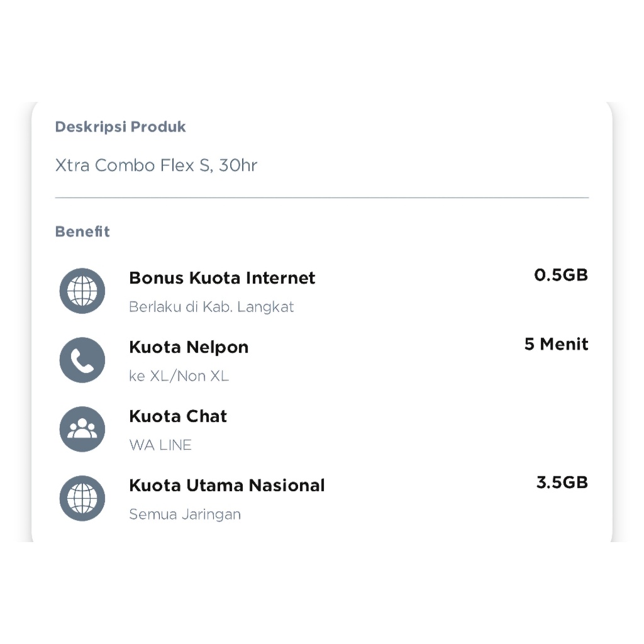Select the Kuota Utama Nasional title
Image resolution: width=644 pixels, height=644 pixels.
coord(226,486)
